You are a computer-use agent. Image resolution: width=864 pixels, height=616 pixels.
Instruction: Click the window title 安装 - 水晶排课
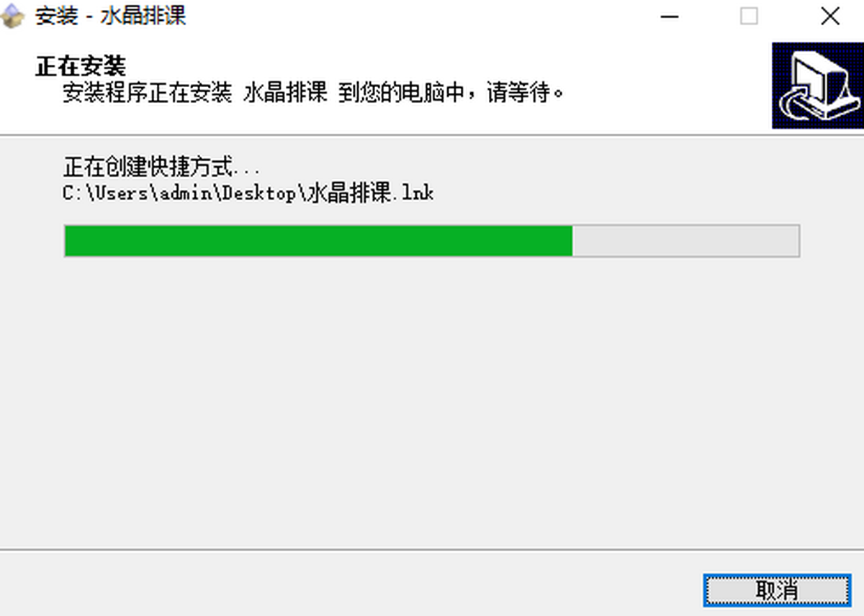coord(110,17)
